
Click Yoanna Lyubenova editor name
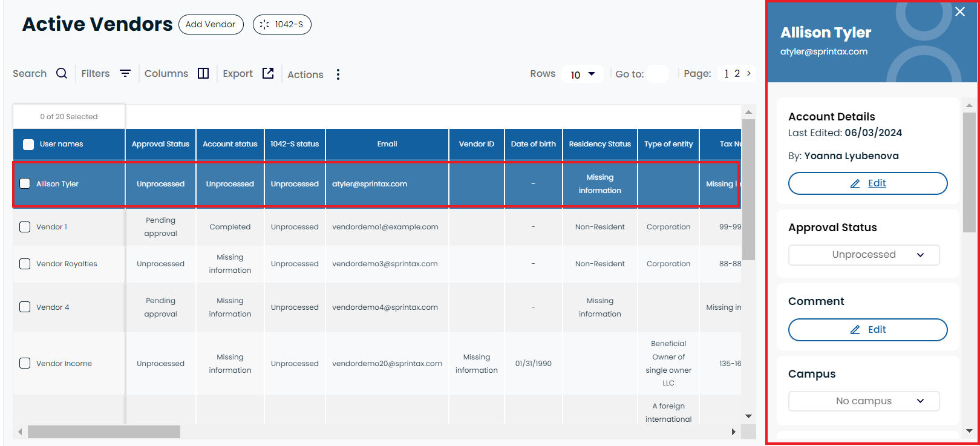pyautogui.click(x=851, y=156)
